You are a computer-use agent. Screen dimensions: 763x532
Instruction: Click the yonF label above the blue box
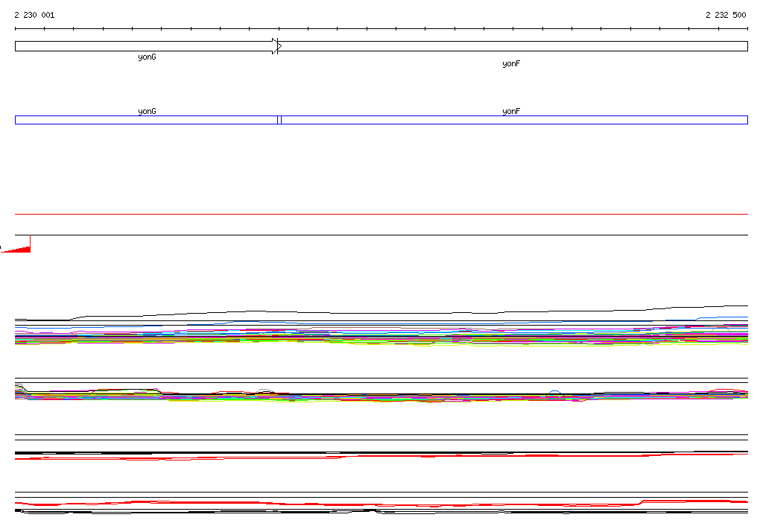[x=511, y=111]
